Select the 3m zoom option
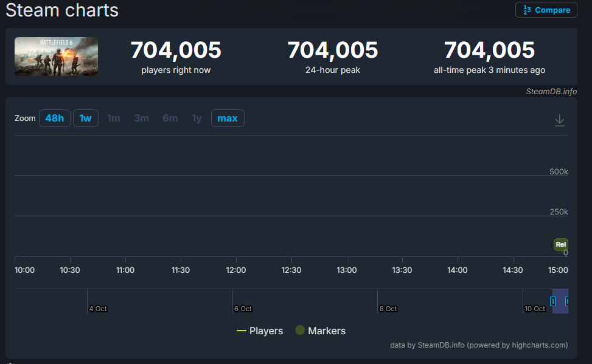 coord(142,118)
